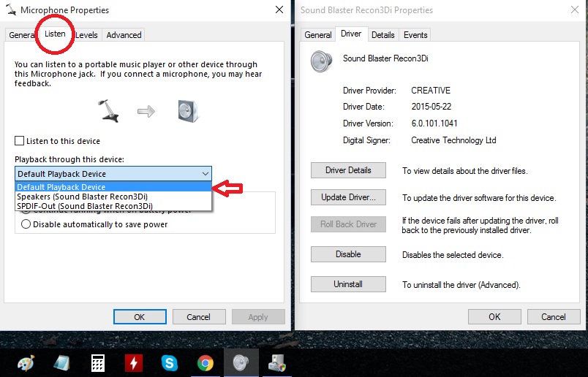Click driver date 2015-05-22
588x377 pixels.
(x=431, y=107)
